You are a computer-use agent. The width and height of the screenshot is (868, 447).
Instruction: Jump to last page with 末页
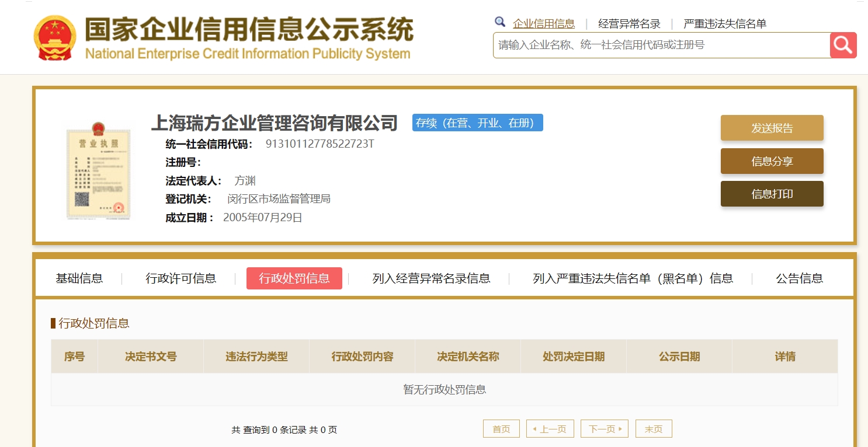pos(654,429)
